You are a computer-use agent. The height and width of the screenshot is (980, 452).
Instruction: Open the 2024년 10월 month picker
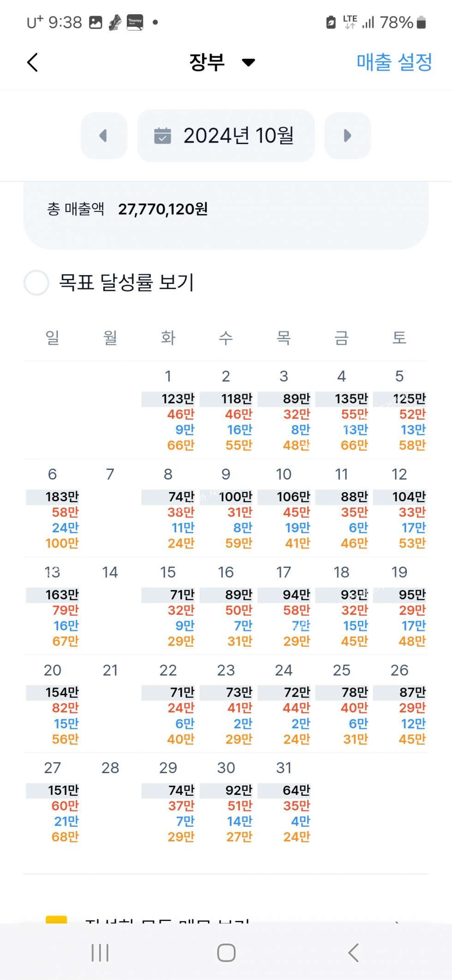(x=226, y=136)
